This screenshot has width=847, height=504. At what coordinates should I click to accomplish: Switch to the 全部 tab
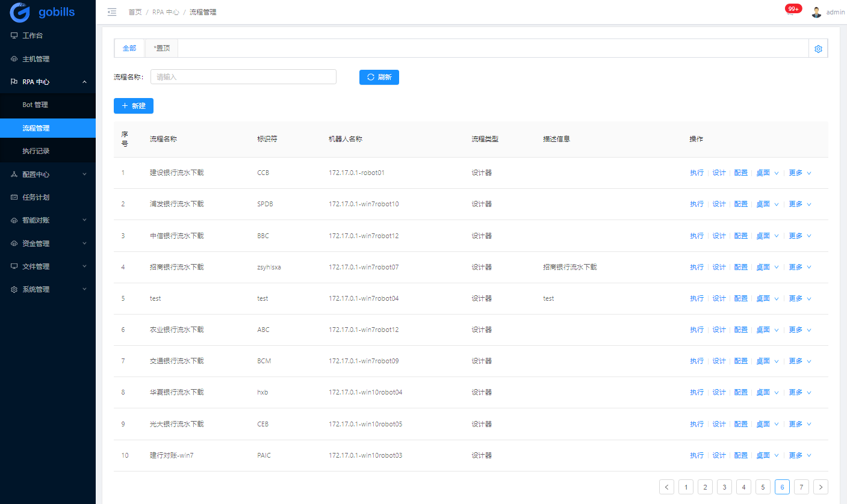(129, 48)
